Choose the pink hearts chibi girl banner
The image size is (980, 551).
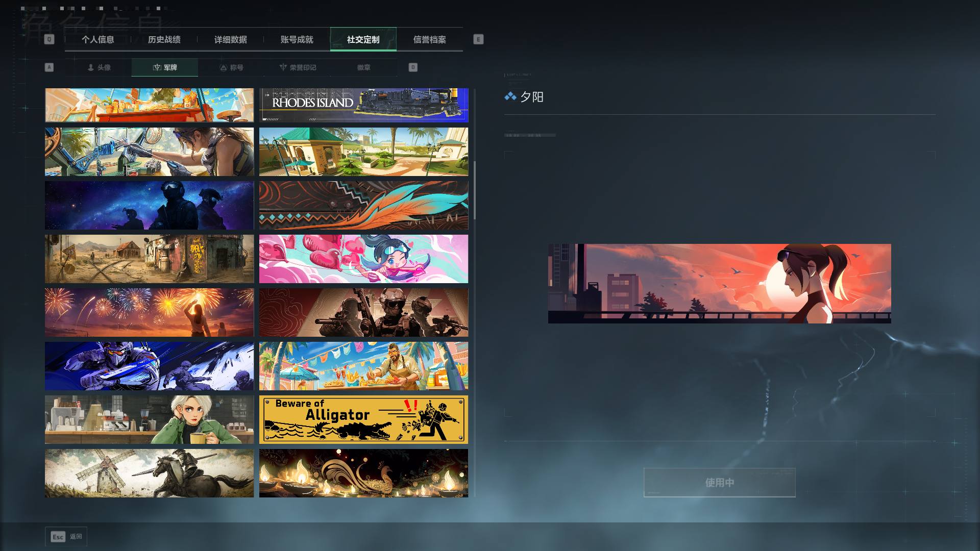click(363, 259)
